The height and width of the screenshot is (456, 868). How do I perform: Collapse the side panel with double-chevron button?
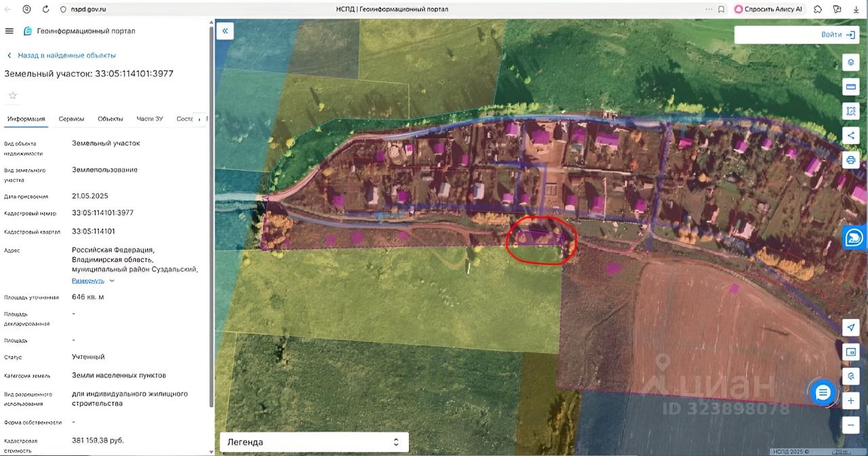click(224, 31)
